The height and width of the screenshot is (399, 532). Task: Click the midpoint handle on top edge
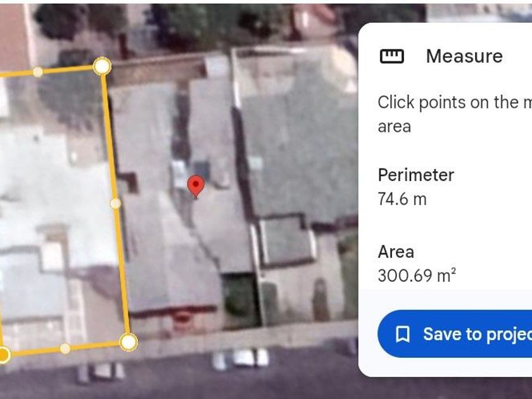pyautogui.click(x=37, y=72)
